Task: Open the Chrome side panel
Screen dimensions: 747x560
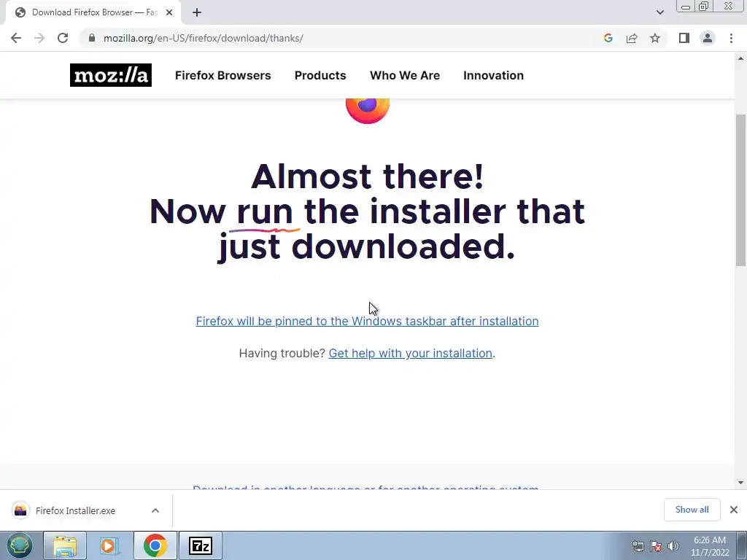Action: click(x=684, y=38)
